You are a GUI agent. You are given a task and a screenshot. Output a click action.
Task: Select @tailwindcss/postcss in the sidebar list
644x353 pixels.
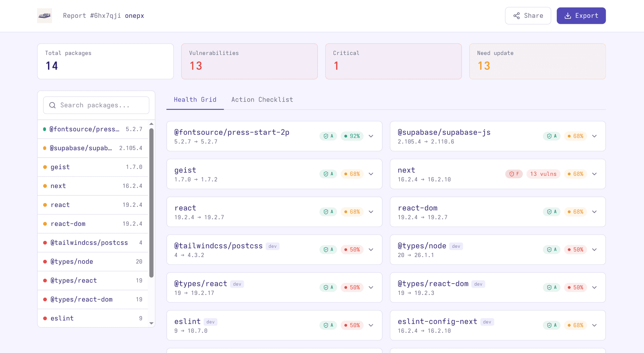click(93, 243)
